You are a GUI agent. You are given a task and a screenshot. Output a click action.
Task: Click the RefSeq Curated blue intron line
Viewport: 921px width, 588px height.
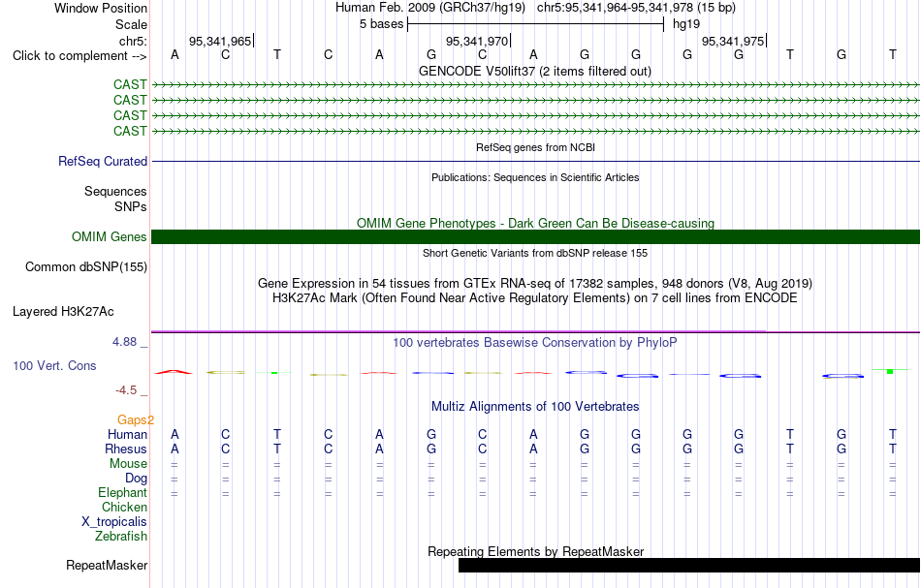pos(535,162)
